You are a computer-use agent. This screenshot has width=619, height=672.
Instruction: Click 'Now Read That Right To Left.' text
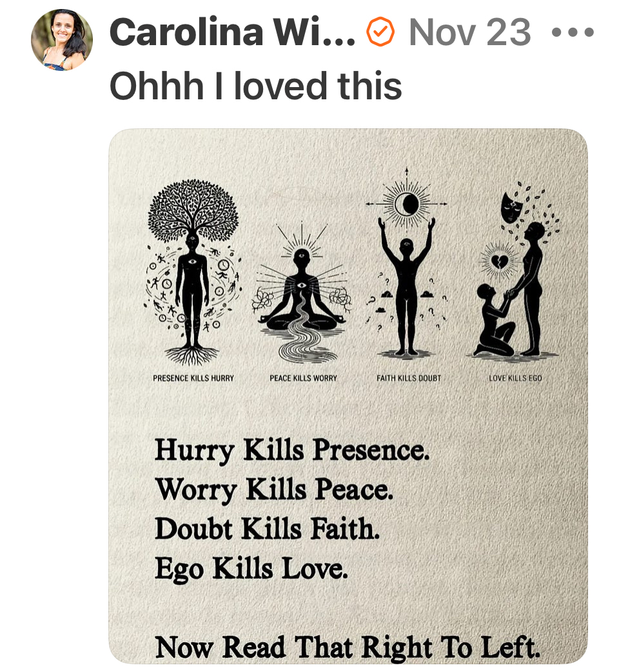coord(348,647)
